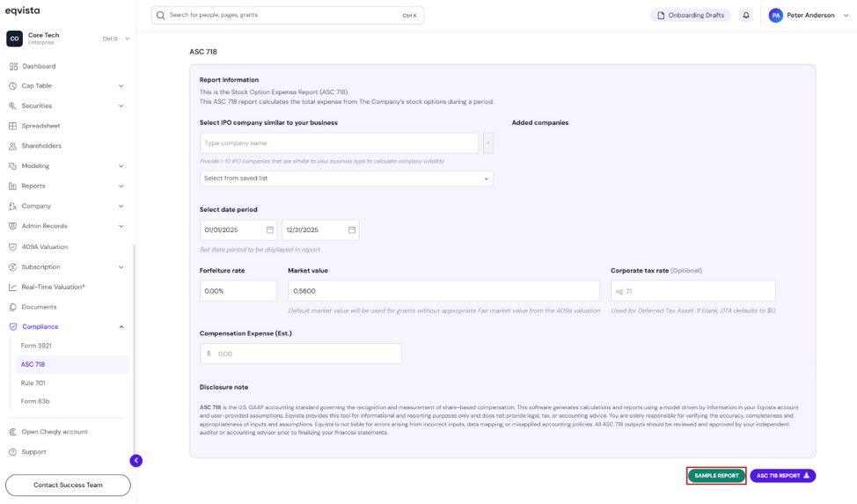Open the Onboarding Drafts button
The height and width of the screenshot is (504, 857).
pos(691,15)
